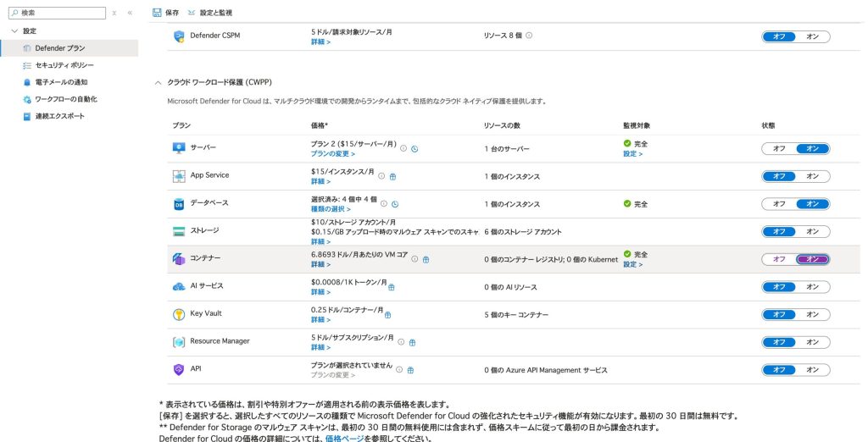Click the clock icon in データベース row
This screenshot has height=442, width=868.
pos(395,204)
